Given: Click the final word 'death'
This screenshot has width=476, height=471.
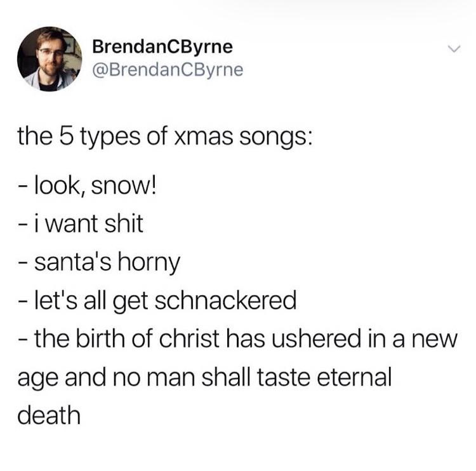Looking at the screenshot, I should click(49, 415).
